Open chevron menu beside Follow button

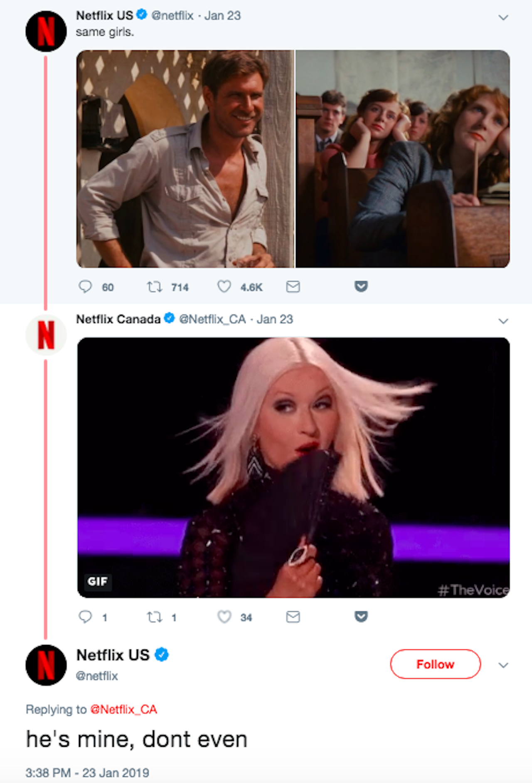click(503, 665)
